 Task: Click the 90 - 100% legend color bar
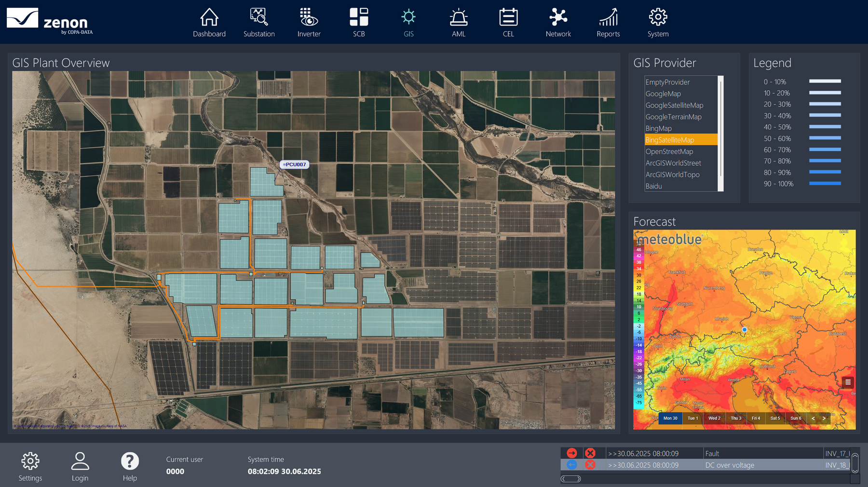[825, 183]
